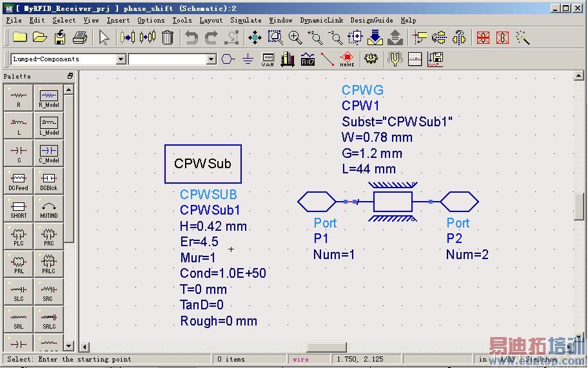Click the magnifier with plus icon
The image size is (588, 368).
click(295, 37)
